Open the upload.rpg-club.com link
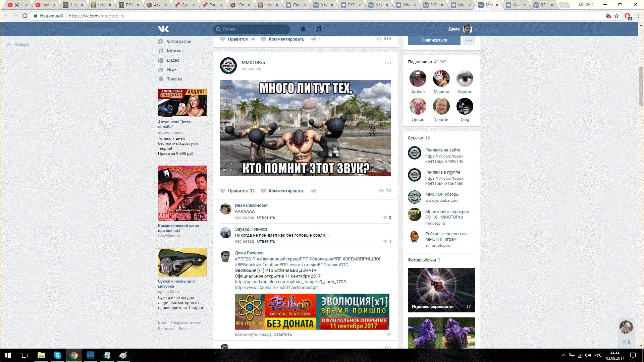Screen dimensions: 644x362 point(291,282)
